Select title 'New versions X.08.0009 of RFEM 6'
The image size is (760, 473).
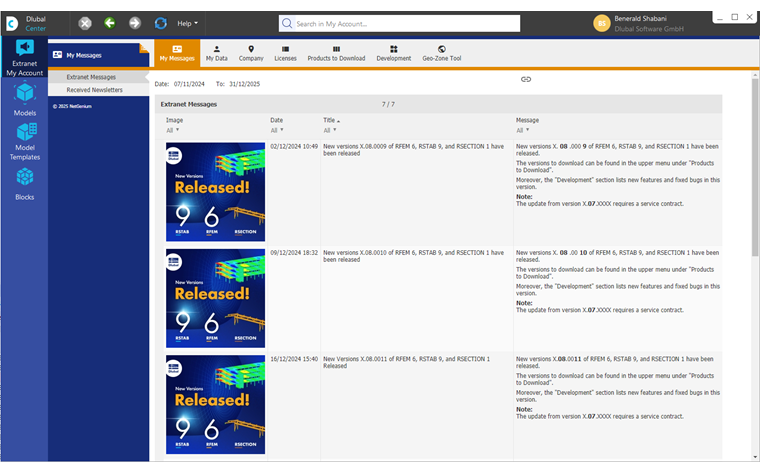click(413, 150)
